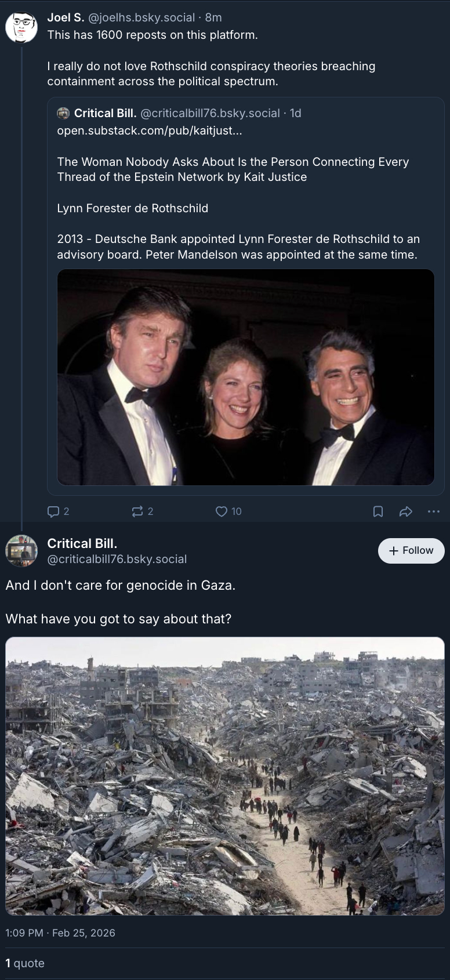Click Joel S.'s profile avatar
450x980 pixels.
(21, 27)
